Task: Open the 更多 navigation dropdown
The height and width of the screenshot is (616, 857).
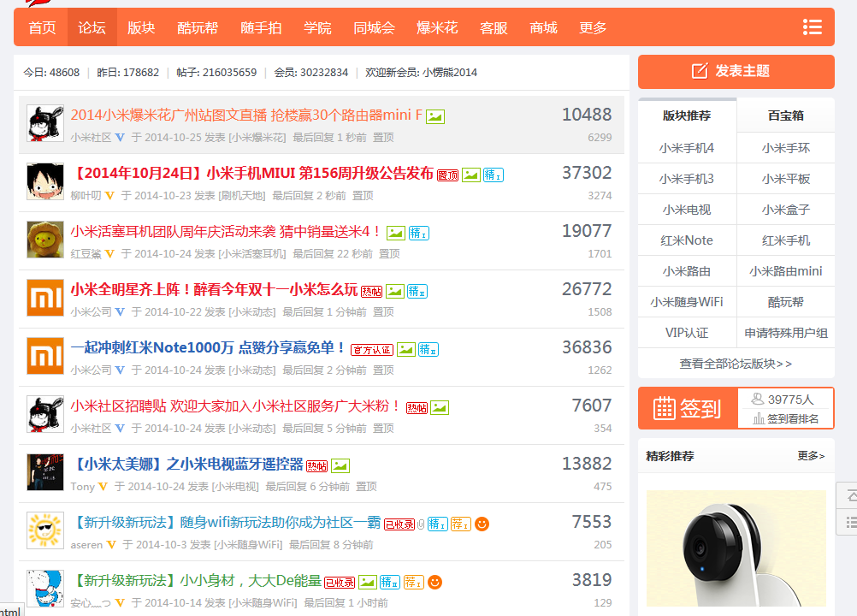Action: click(x=592, y=27)
